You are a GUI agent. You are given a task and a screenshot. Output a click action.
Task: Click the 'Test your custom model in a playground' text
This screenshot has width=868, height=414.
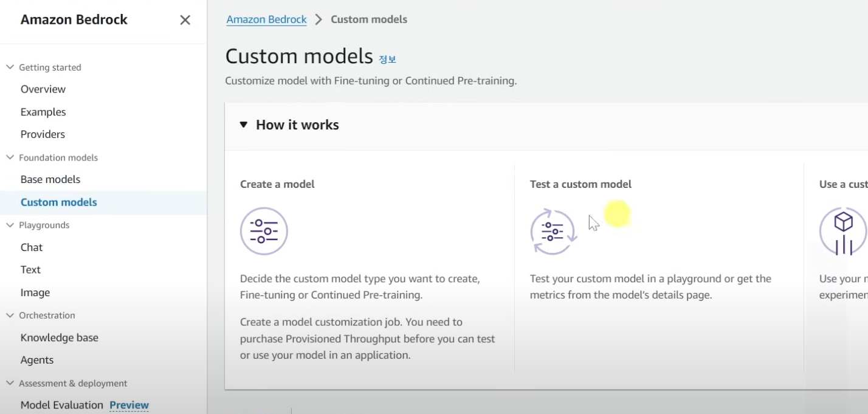click(650, 287)
